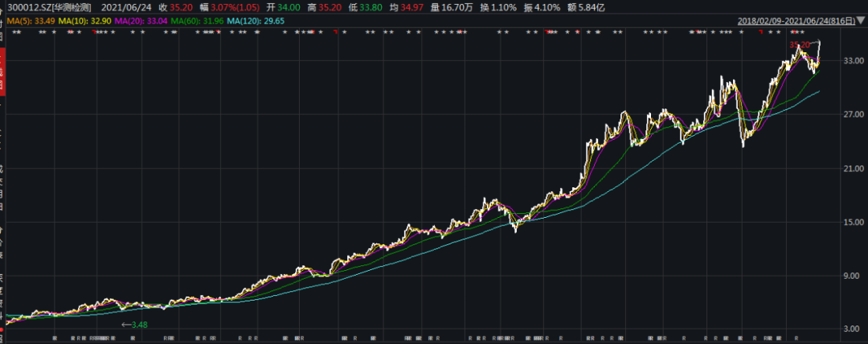This screenshot has height=344, width=868.
Task: Click the 15.00 price axis label
Action: tap(853, 222)
